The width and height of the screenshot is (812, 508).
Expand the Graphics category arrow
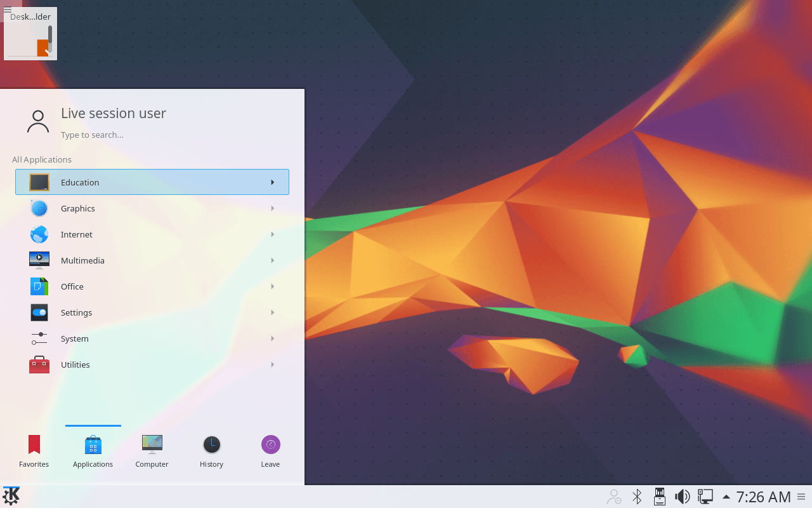(x=272, y=208)
